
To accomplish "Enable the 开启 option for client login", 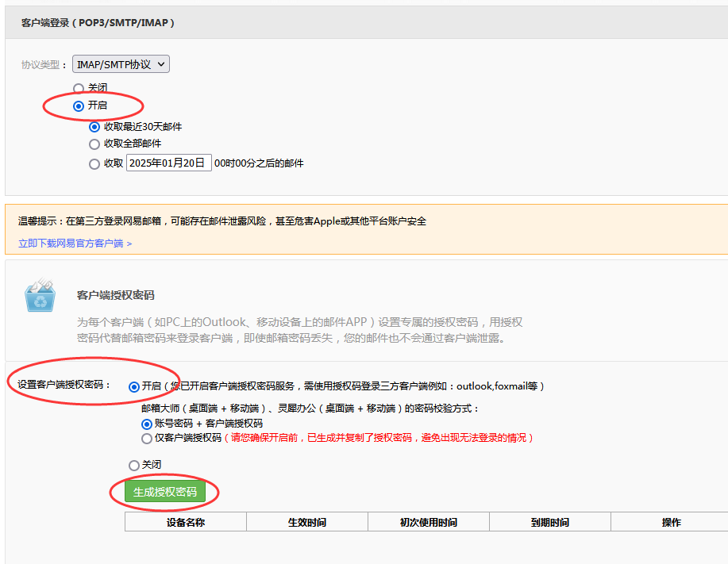I will [78, 107].
